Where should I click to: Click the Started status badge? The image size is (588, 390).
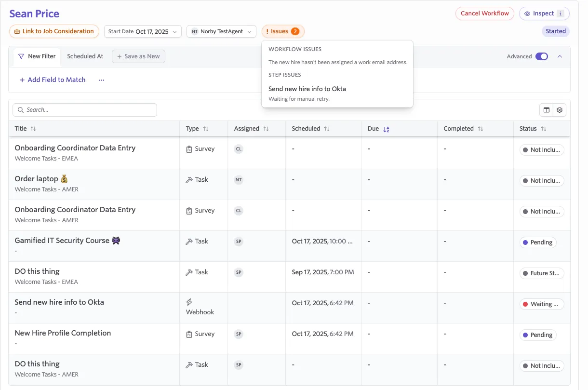click(556, 31)
